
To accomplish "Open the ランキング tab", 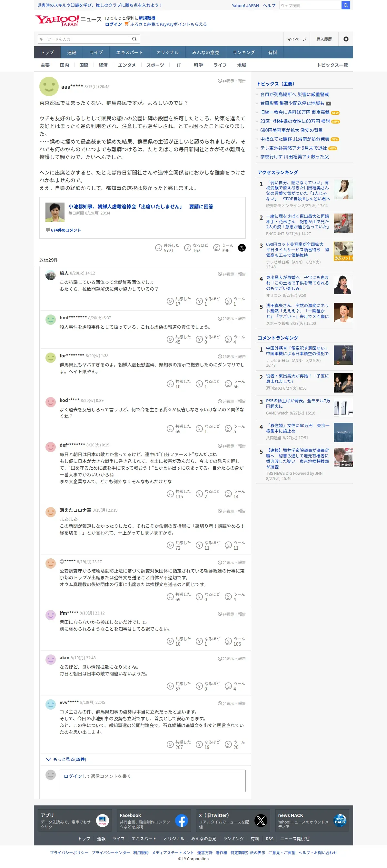I will point(243,52).
